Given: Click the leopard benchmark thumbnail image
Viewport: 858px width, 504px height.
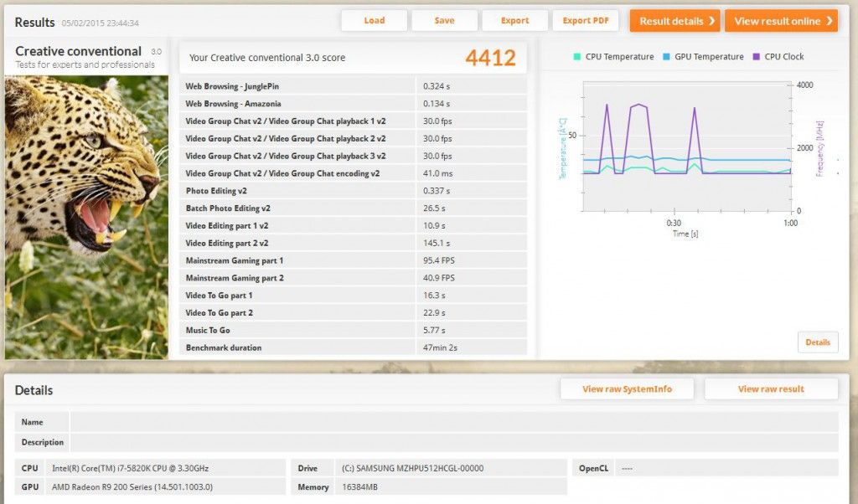Looking at the screenshot, I should [x=86, y=217].
